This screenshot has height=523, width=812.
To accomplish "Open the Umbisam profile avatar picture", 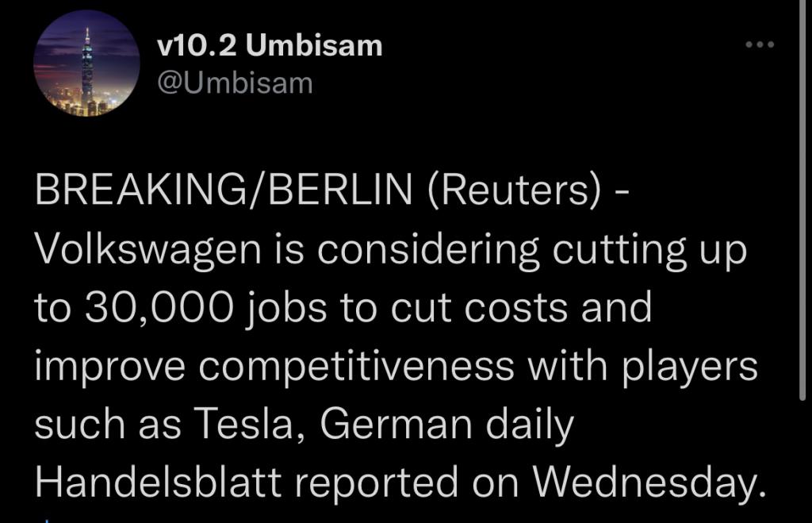I will [x=86, y=63].
